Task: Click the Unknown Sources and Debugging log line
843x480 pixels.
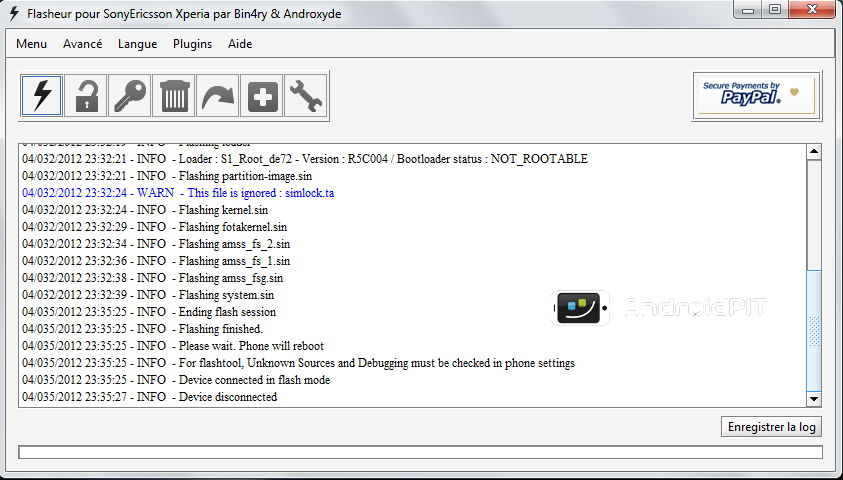Action: coord(298,363)
